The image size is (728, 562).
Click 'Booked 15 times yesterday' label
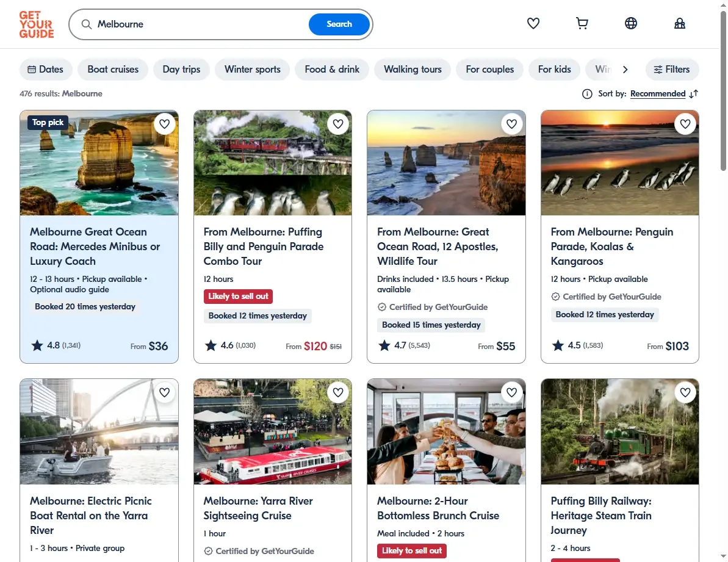(x=431, y=325)
